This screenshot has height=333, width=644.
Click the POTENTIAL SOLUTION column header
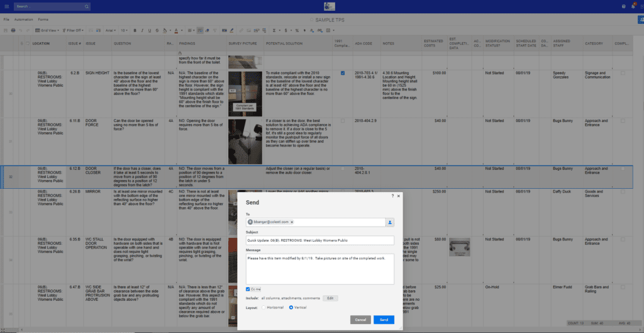[299, 43]
